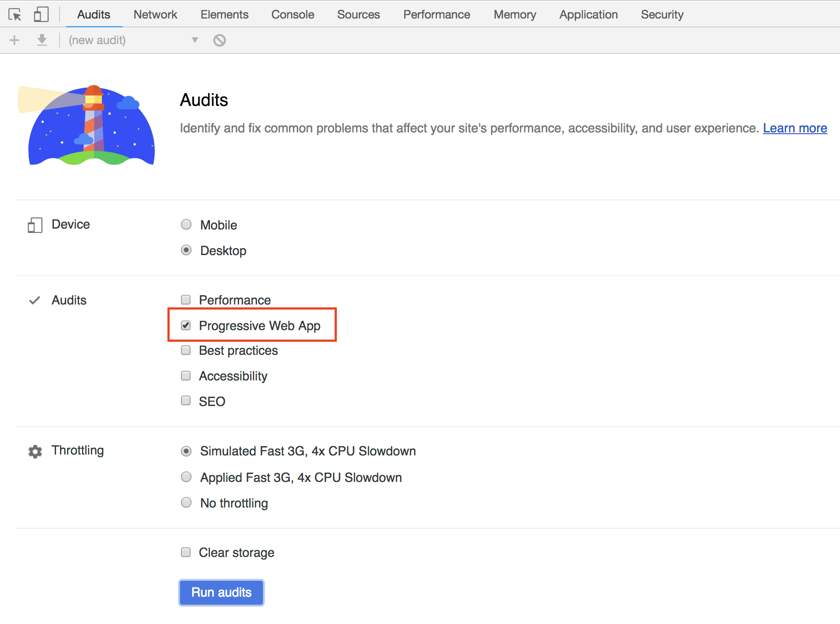This screenshot has width=840, height=624.
Task: Click the clear audits block icon
Action: tap(220, 40)
